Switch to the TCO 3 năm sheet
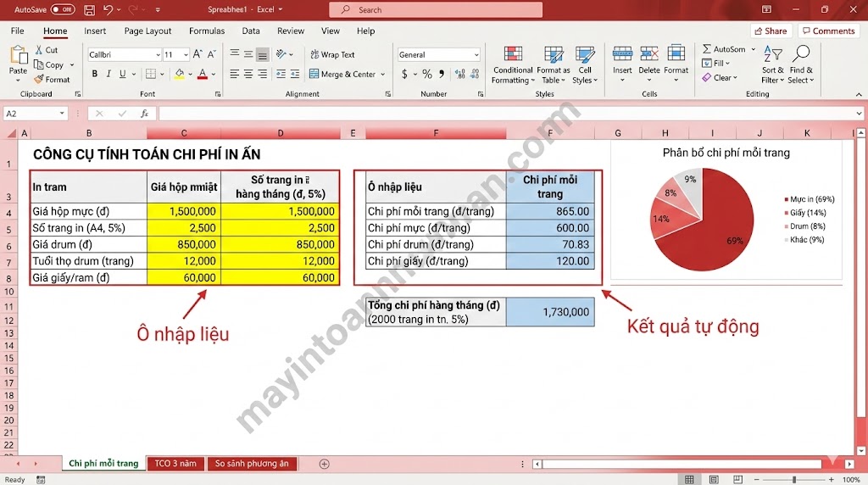Image resolution: width=868 pixels, height=485 pixels. (175, 464)
